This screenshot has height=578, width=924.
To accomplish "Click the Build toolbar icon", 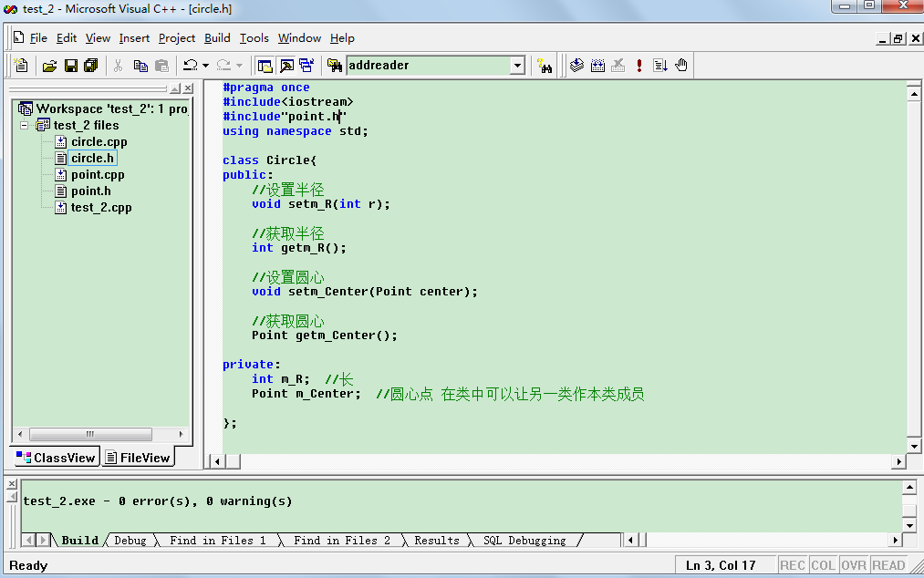I will coord(597,66).
